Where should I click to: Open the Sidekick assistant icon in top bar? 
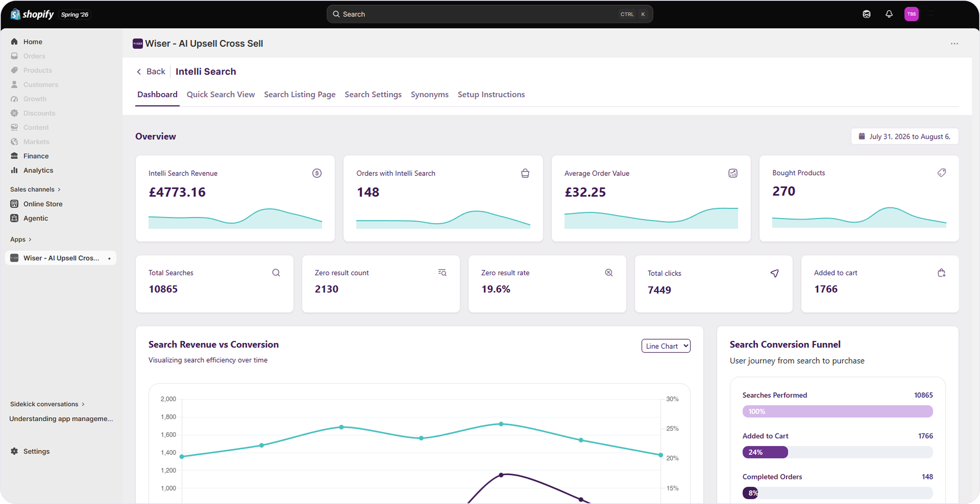tap(866, 14)
